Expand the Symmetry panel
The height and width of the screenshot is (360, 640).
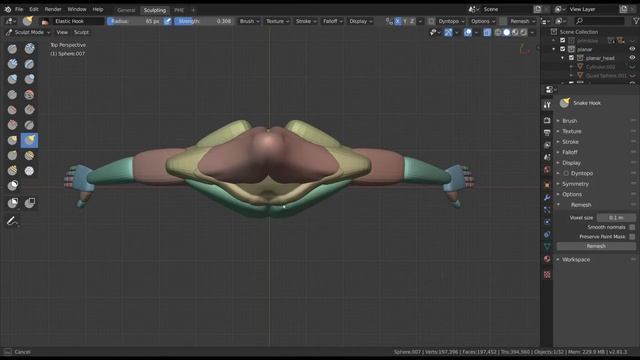[576, 184]
